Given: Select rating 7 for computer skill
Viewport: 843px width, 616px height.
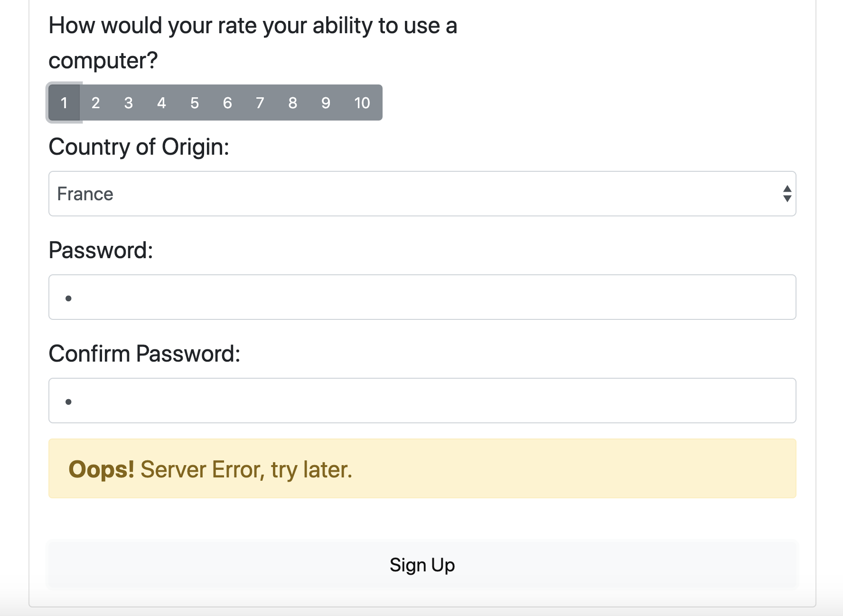Looking at the screenshot, I should (260, 103).
